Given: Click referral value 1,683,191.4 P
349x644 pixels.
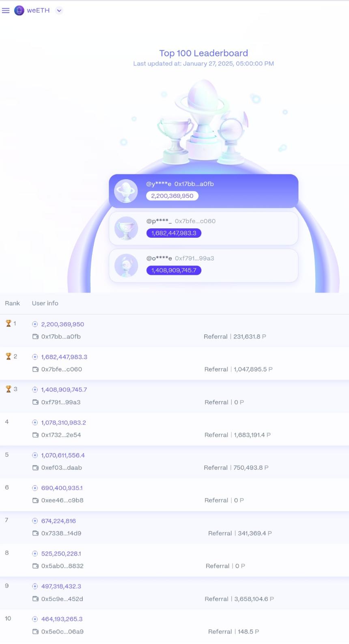Looking at the screenshot, I should 252,435.
